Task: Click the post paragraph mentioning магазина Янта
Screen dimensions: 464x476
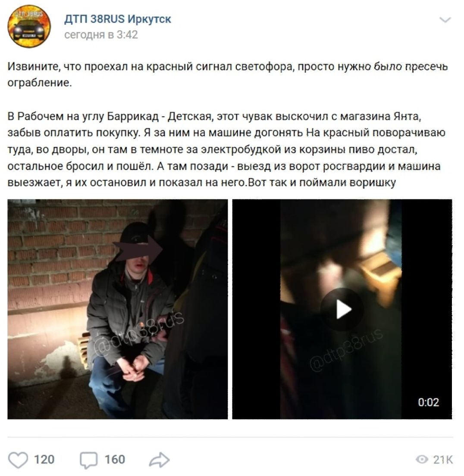Action: point(226,149)
